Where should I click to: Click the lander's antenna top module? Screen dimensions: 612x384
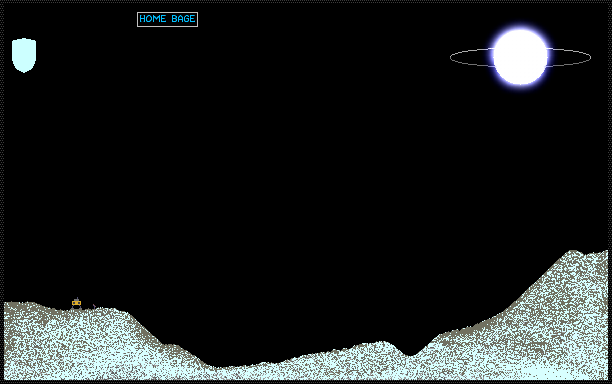coord(76,299)
